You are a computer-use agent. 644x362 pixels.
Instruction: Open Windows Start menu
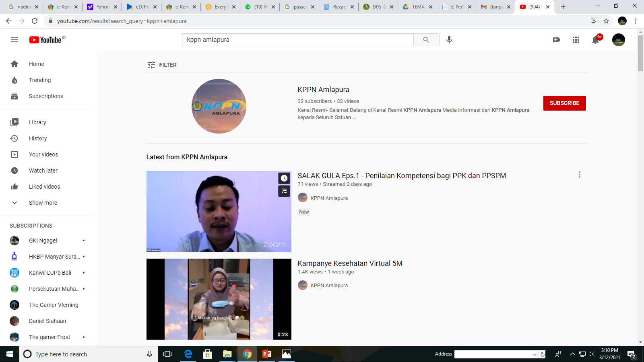pos(10,354)
